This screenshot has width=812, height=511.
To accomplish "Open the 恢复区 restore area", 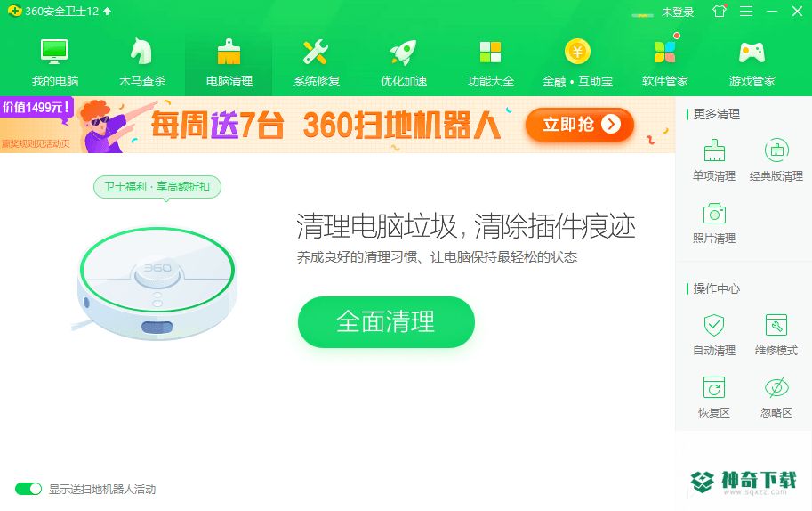I will pos(714,397).
